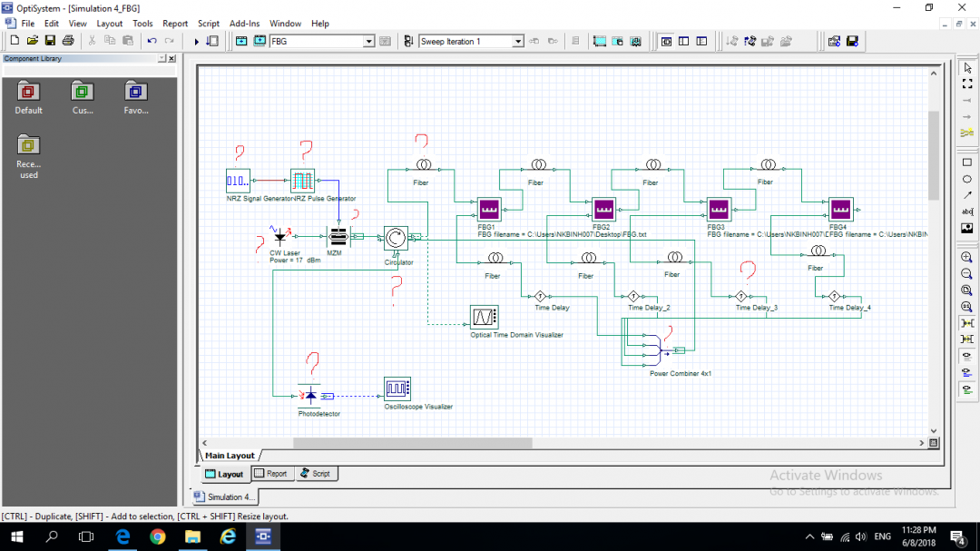Viewport: 980px width, 551px height.
Task: Save the project using the Save icon
Action: point(50,41)
